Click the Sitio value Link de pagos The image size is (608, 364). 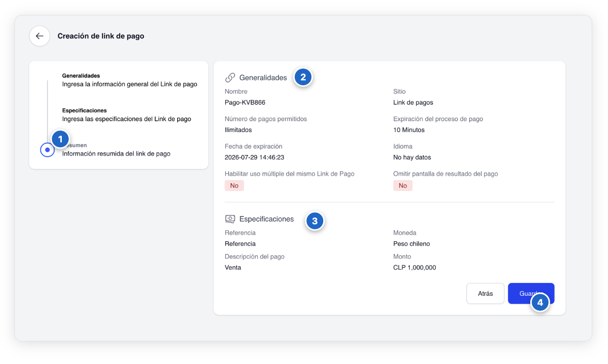pos(413,102)
